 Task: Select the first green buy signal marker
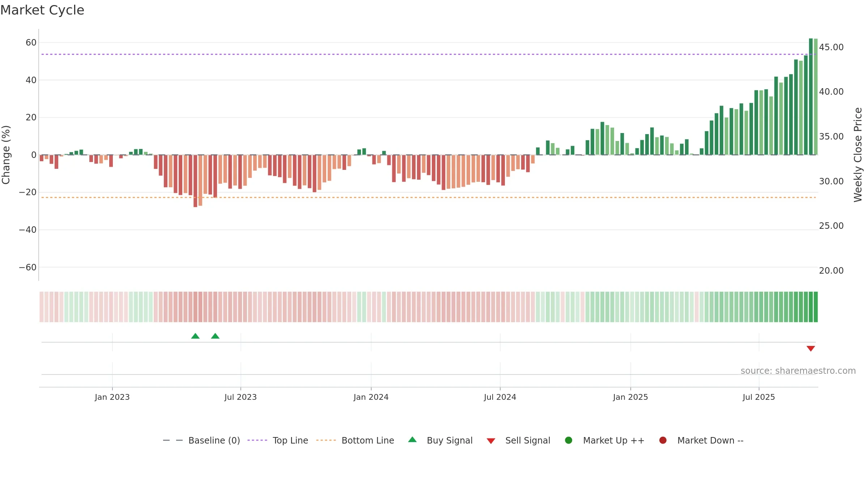click(195, 336)
